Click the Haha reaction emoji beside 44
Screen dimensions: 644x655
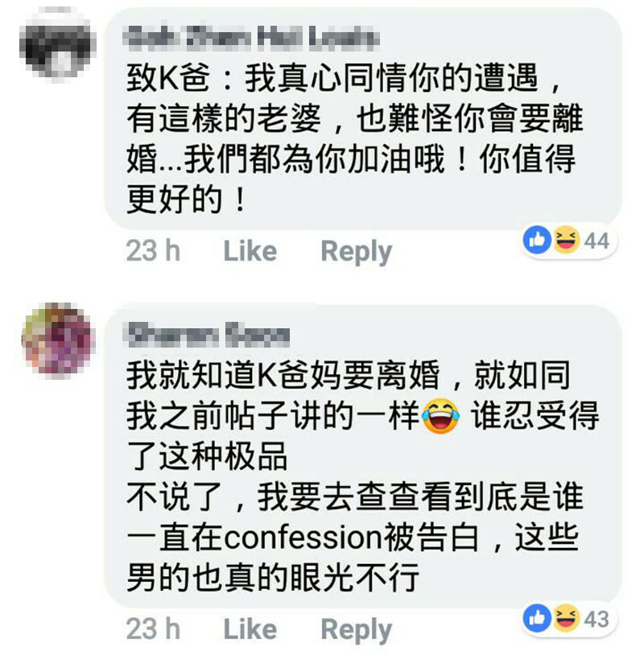(x=566, y=240)
